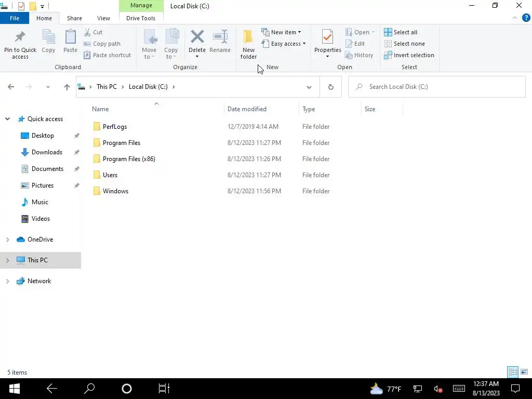
Task: Go up one folder level
Action: tap(67, 87)
